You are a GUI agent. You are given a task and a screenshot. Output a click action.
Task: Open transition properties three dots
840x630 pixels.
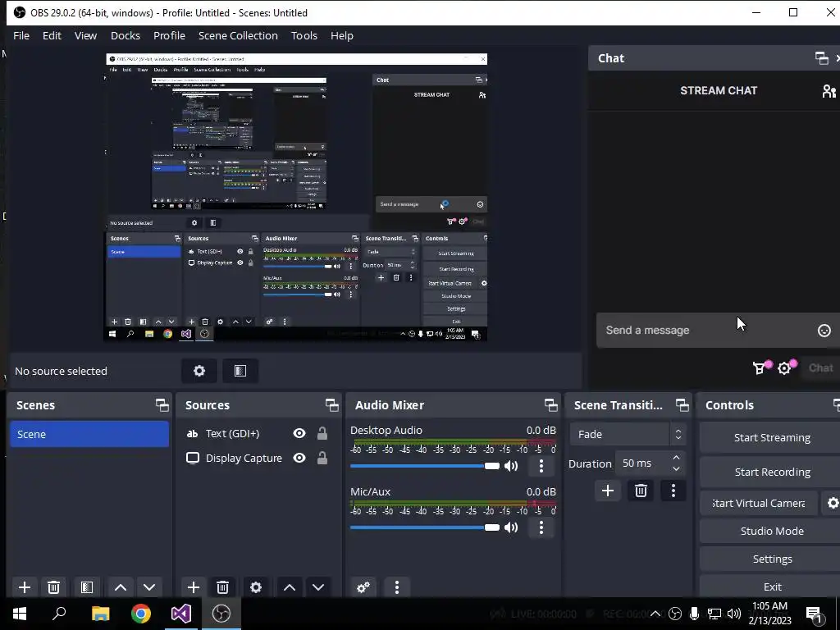pos(673,491)
